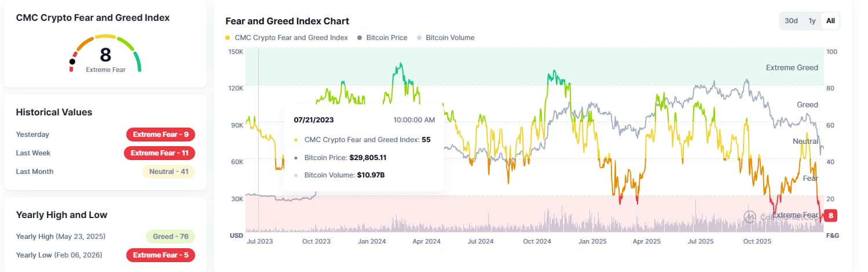Click the Extreme Fear - 11 last week badge
The height and width of the screenshot is (272, 868).
tap(159, 153)
